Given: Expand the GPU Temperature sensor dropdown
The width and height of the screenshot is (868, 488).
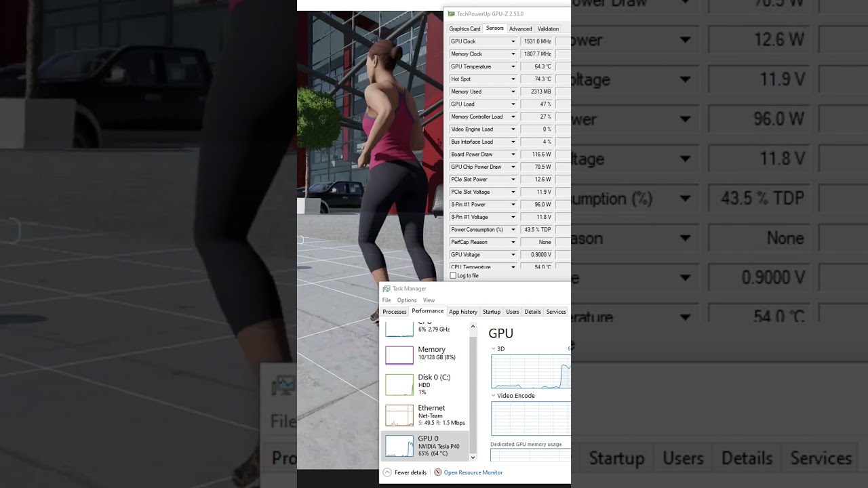Looking at the screenshot, I should click(513, 66).
